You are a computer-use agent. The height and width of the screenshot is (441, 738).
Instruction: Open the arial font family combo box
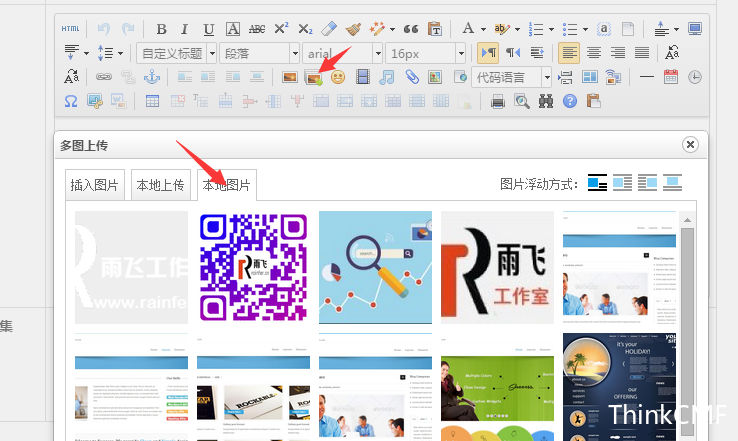(342, 53)
